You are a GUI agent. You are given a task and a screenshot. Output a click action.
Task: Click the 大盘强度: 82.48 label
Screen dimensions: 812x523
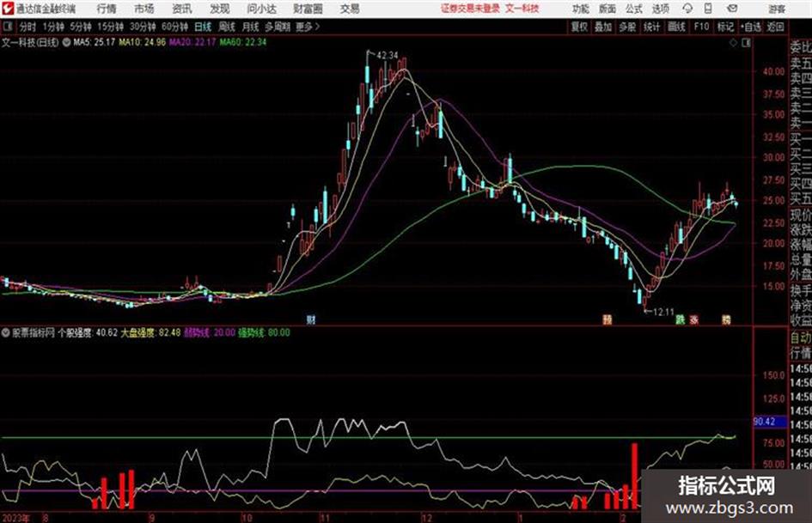pos(150,333)
